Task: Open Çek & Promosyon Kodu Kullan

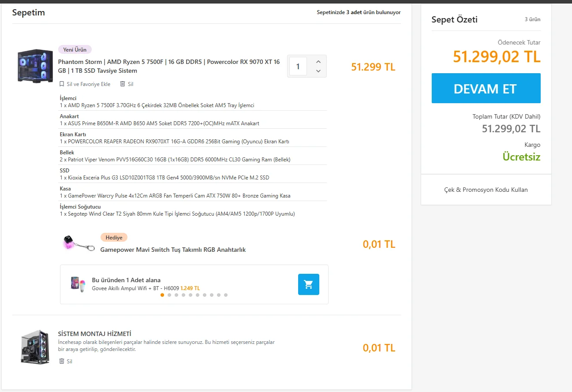Action: (x=486, y=190)
